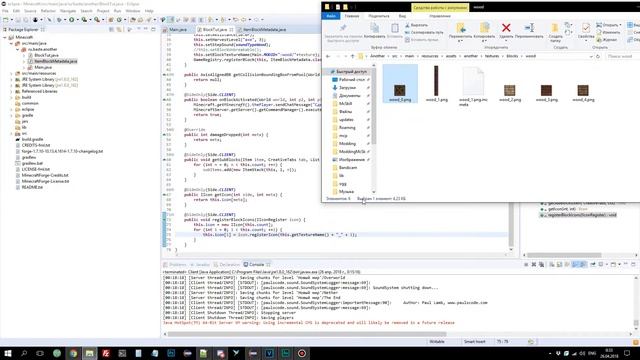Toggle Word Wrap in Console toolbar
Screen dimensions: 640x360
tap(567, 264)
